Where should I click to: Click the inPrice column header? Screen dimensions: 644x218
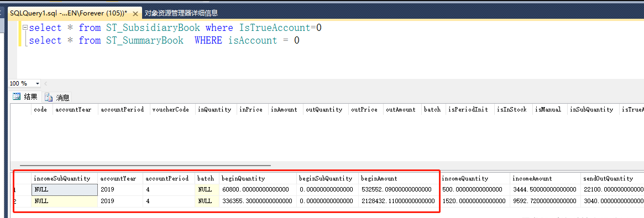[252, 109]
